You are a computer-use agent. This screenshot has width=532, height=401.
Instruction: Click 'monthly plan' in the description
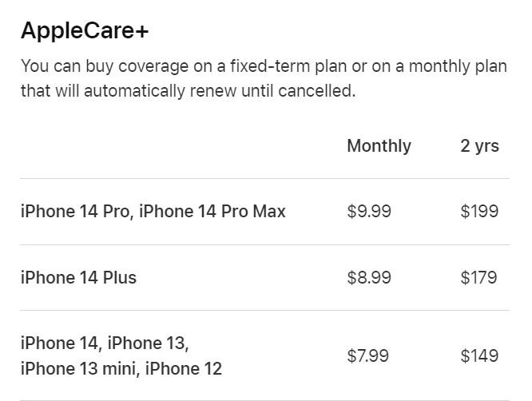pos(458,66)
